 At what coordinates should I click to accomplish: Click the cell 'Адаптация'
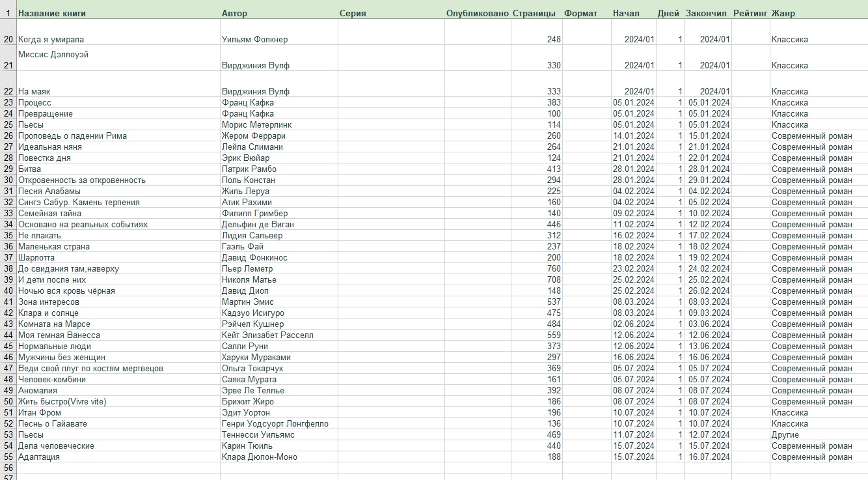point(118,457)
